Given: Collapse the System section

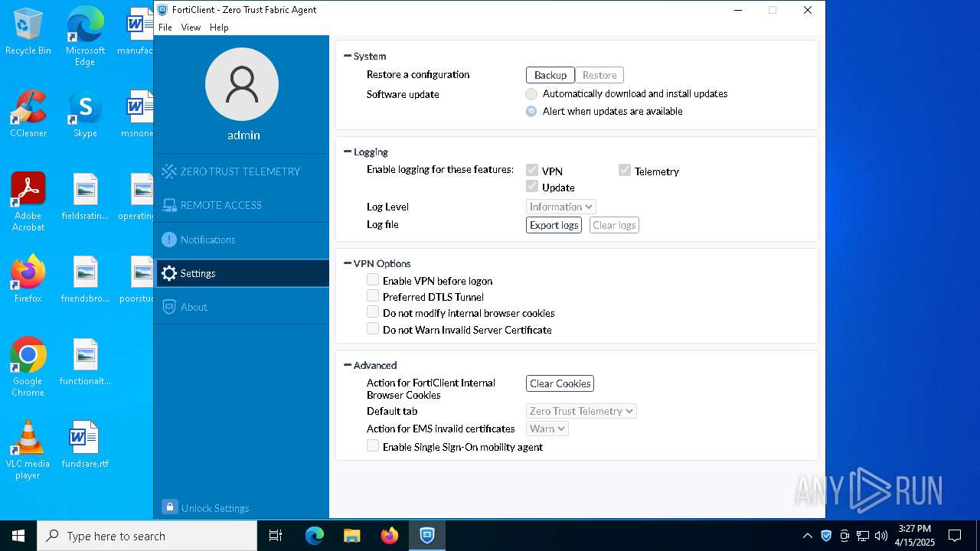Looking at the screenshot, I should pos(348,56).
